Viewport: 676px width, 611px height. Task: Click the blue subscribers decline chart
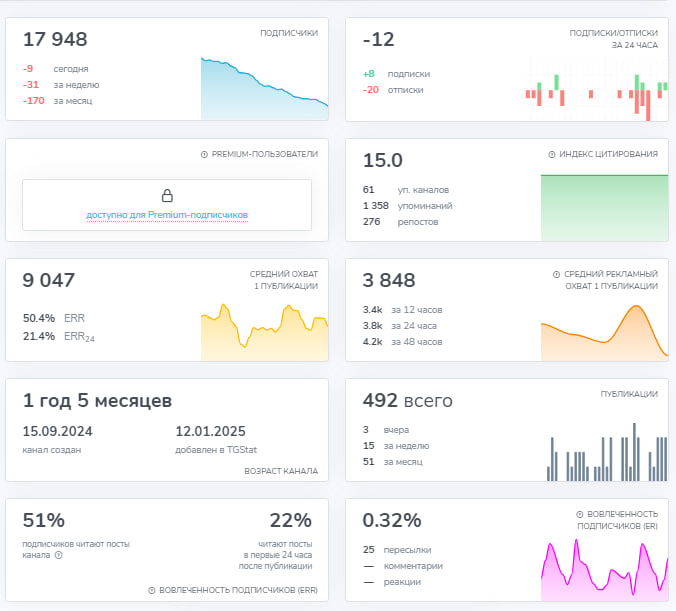point(265,88)
